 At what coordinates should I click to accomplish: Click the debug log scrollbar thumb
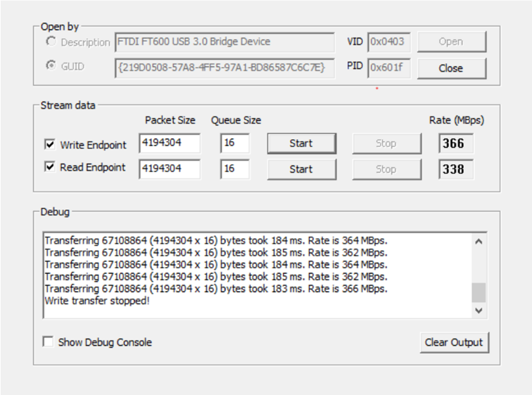point(478,292)
